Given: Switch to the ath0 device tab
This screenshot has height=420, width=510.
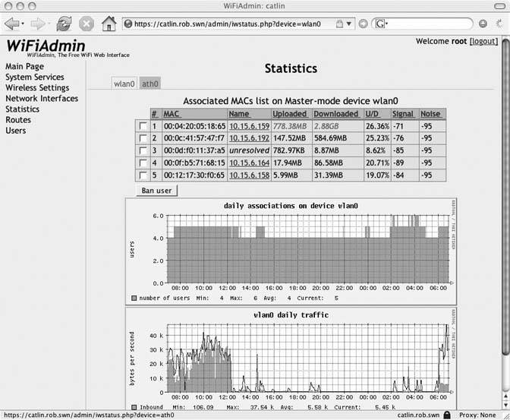Looking at the screenshot, I should 150,84.
